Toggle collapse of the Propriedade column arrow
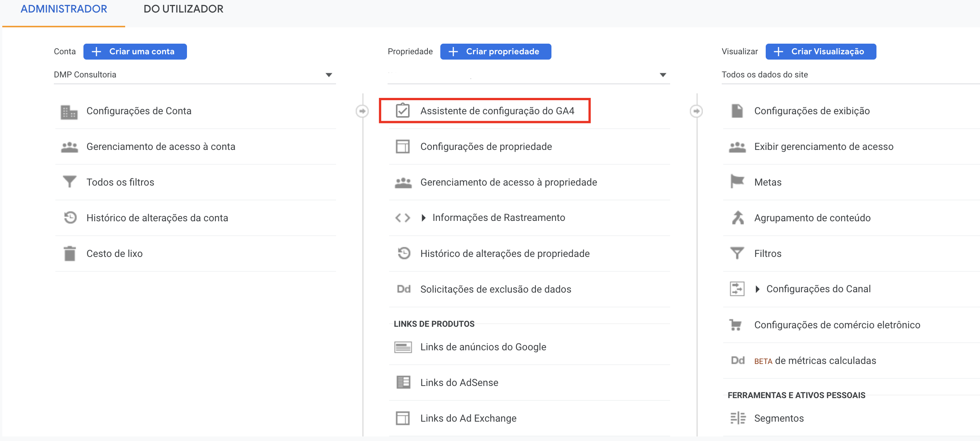 click(363, 111)
